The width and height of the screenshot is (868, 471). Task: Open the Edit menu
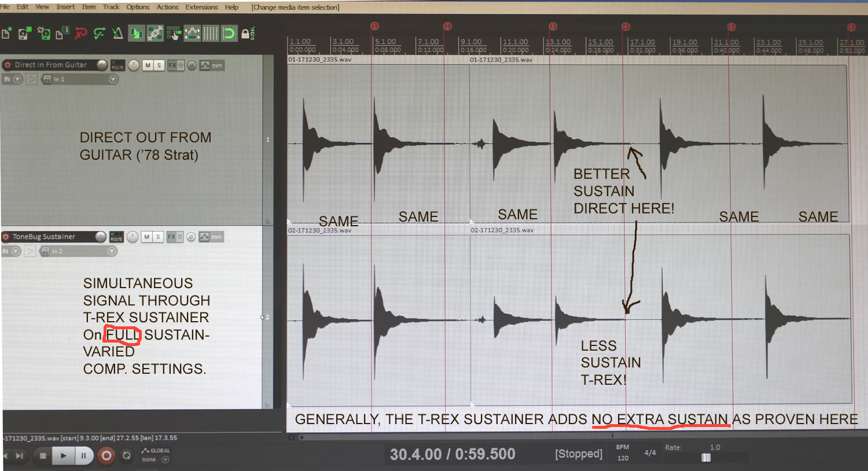[x=23, y=7]
